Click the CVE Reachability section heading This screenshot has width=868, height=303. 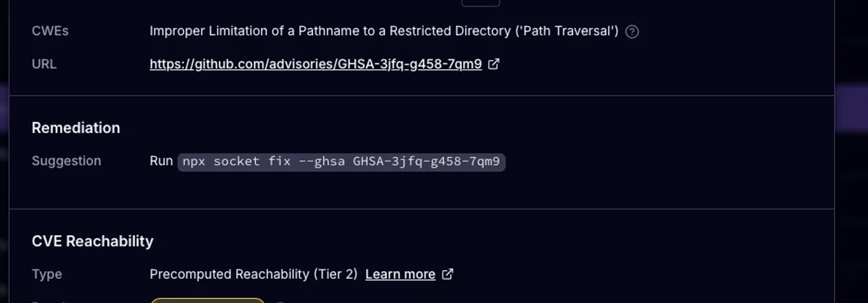pos(93,241)
